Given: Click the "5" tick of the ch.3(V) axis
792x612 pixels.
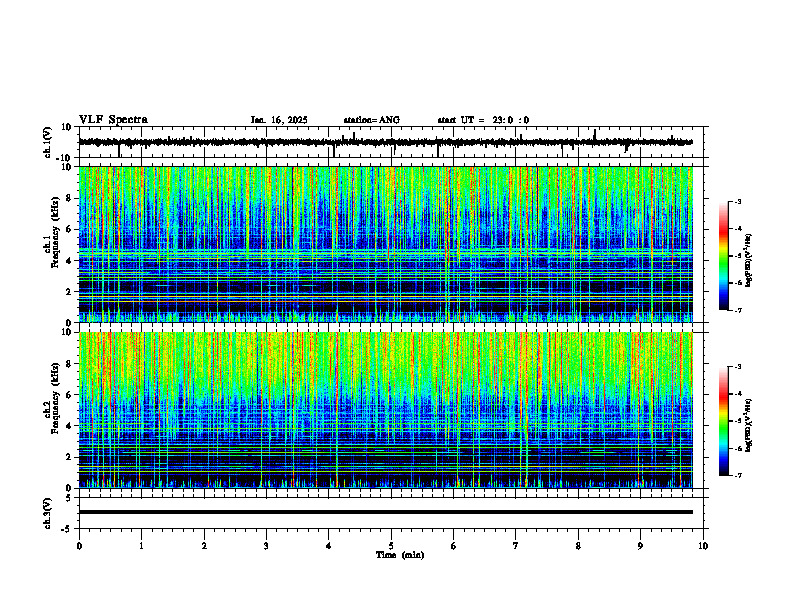Looking at the screenshot, I should point(69,498).
